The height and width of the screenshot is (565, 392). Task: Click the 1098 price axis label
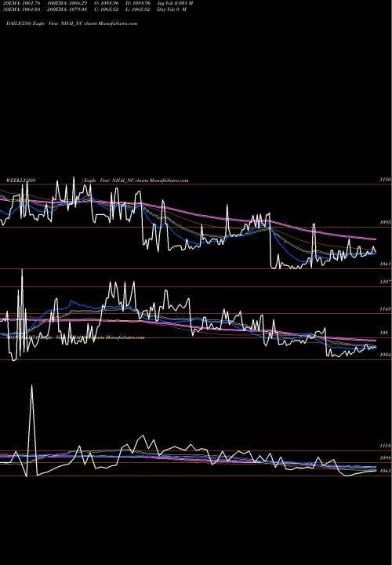385,458
